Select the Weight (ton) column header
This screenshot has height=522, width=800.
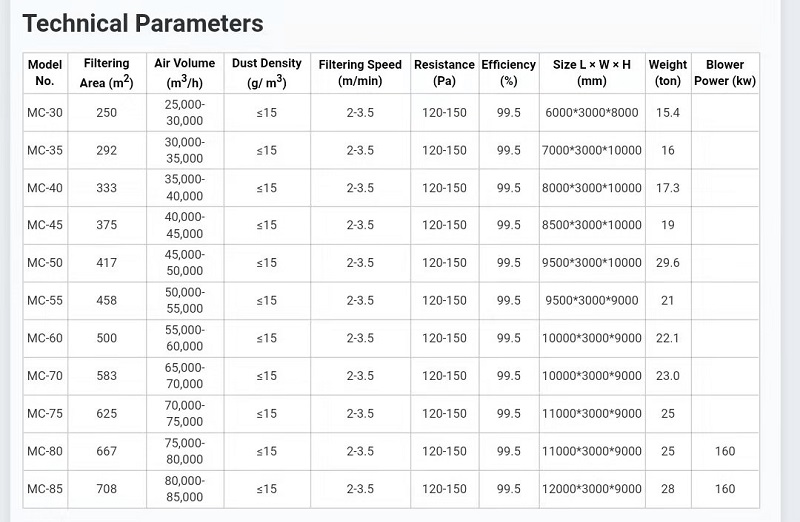click(668, 73)
